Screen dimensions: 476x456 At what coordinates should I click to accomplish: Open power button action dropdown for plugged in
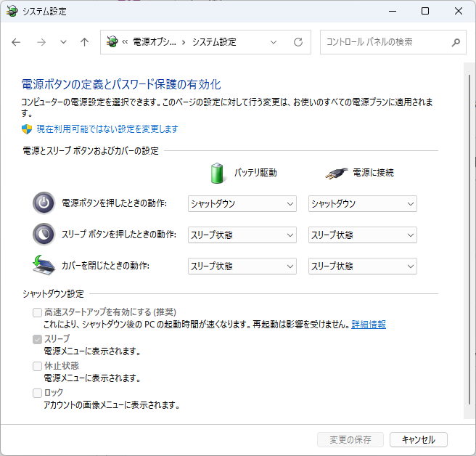(x=363, y=203)
